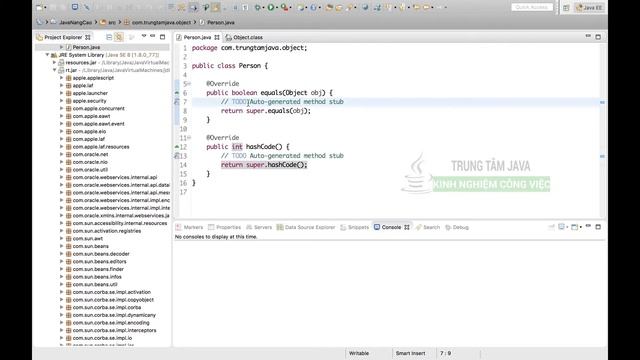
Task: Select com.sun.corba.se.impl.corba package
Action: point(107,307)
